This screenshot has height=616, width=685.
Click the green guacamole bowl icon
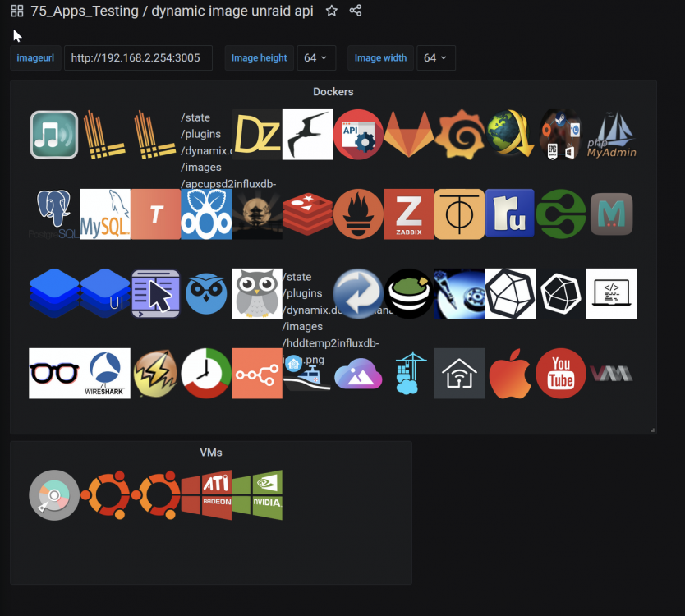pos(409,293)
